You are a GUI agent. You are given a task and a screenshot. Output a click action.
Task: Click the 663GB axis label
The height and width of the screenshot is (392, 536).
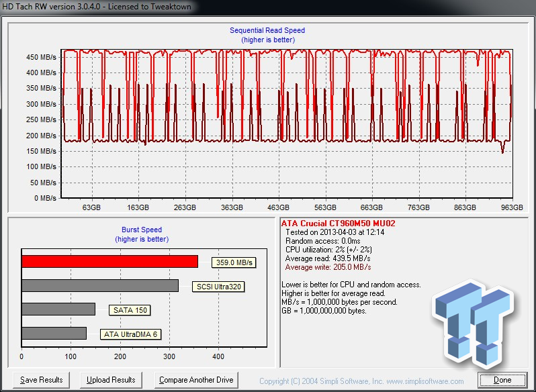[x=371, y=207]
